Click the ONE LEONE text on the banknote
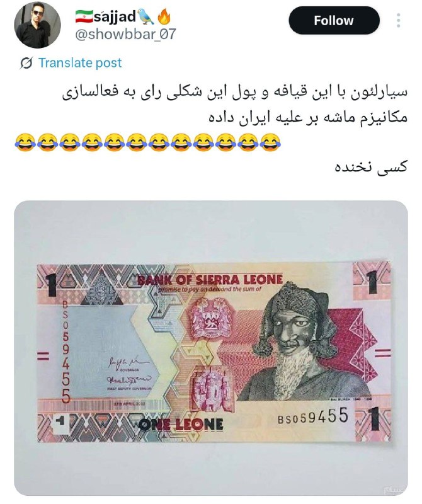The image size is (422, 504). (181, 425)
